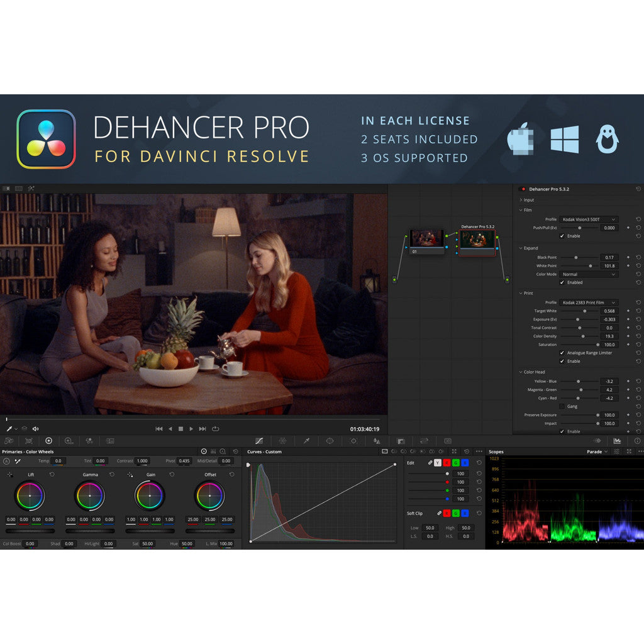The image size is (644, 644).
Task: Expand the Input section
Action: [x=521, y=200]
